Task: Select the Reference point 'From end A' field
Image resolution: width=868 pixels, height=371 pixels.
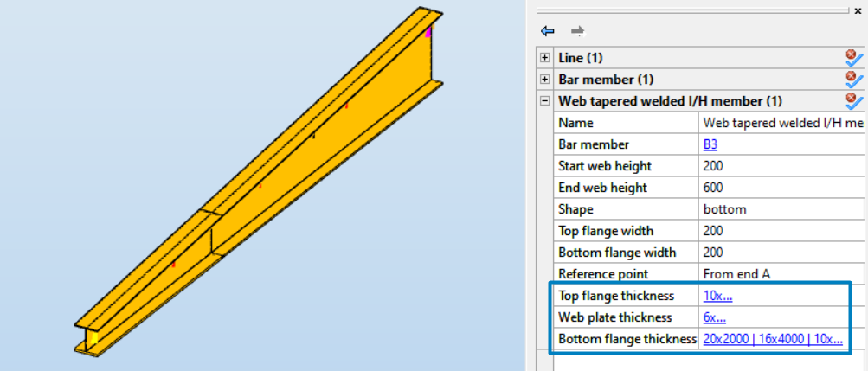Action: tap(779, 274)
